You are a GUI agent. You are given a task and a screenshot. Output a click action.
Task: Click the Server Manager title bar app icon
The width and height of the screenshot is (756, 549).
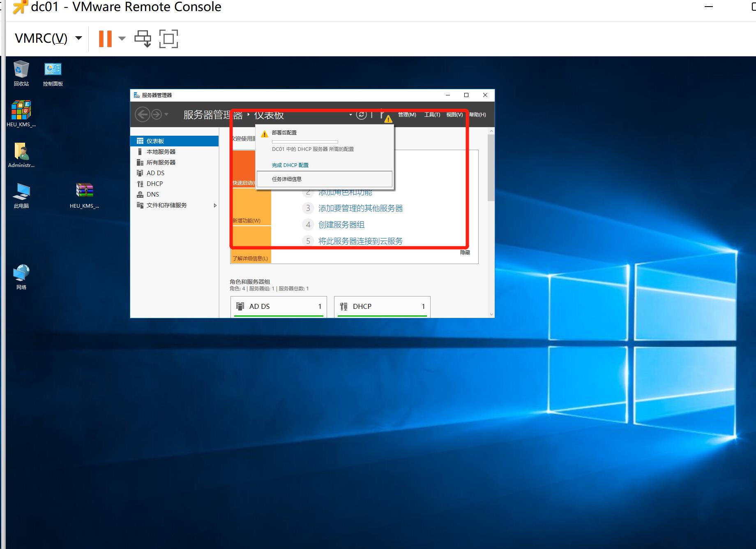(x=137, y=95)
